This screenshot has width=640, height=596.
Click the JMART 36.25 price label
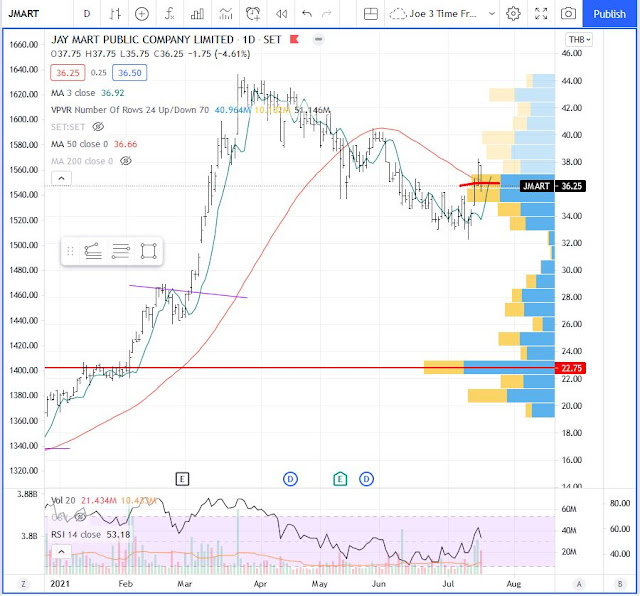[x=553, y=186]
